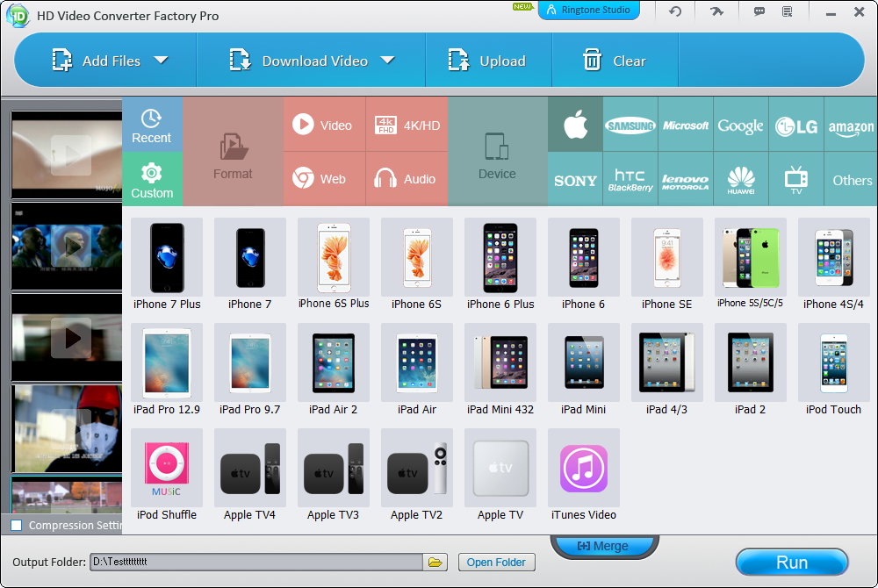Open the Google devices category
Viewport: 878px width, 588px height.
coord(741,125)
